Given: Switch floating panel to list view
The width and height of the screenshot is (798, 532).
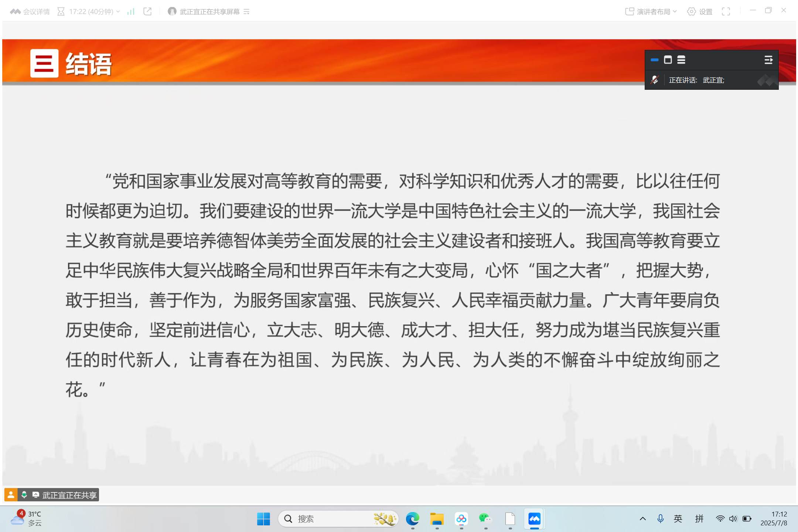Looking at the screenshot, I should coord(681,59).
